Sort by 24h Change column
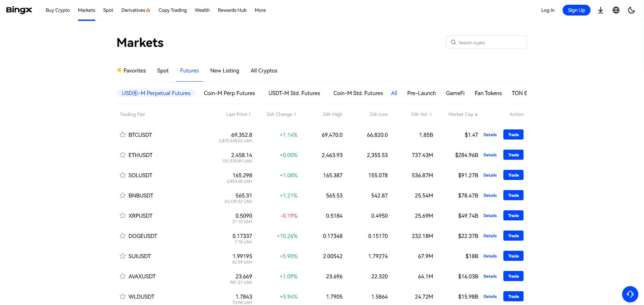 tap(281, 114)
